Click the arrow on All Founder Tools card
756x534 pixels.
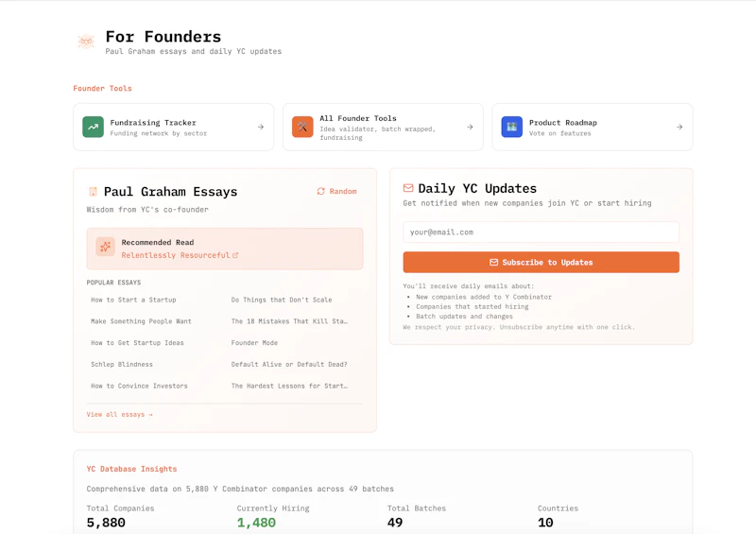470,127
